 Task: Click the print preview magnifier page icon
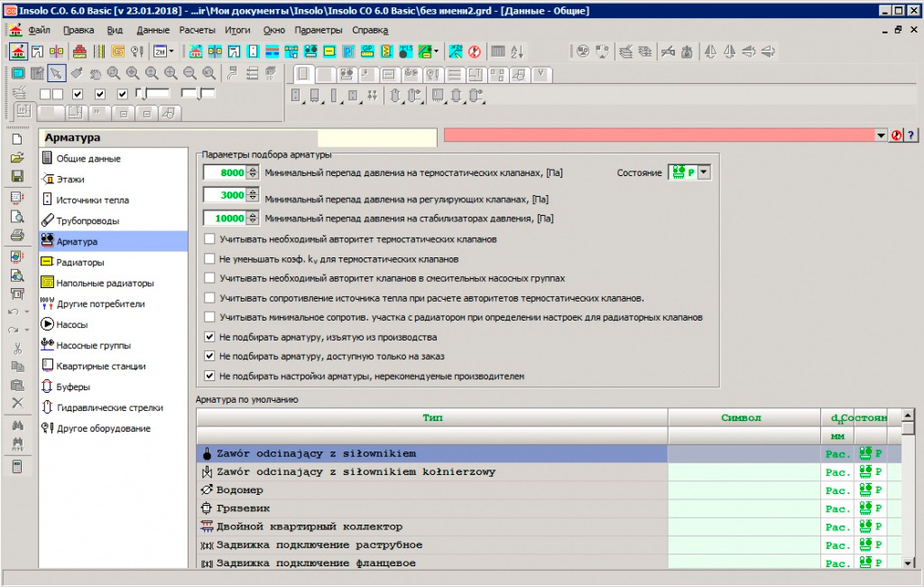pyautogui.click(x=17, y=217)
